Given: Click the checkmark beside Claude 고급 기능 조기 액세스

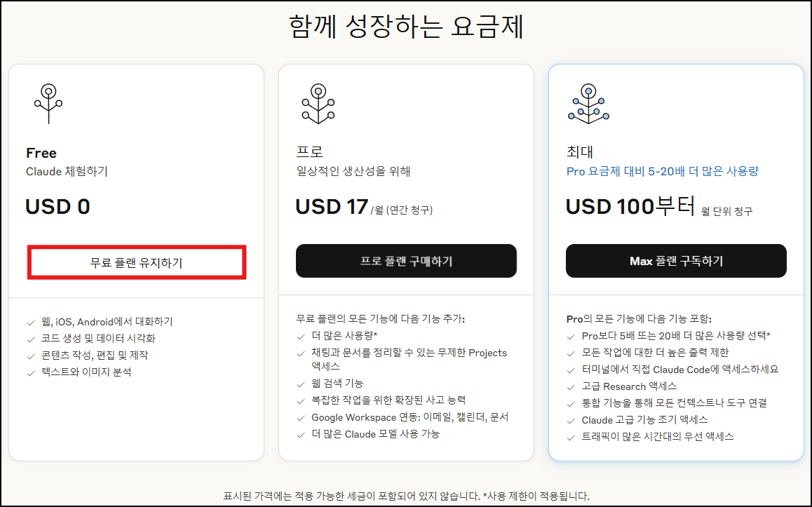Looking at the screenshot, I should (x=569, y=419).
